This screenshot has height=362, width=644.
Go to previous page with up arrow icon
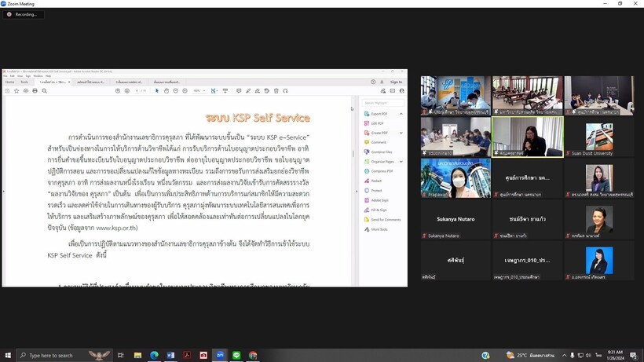[118, 91]
